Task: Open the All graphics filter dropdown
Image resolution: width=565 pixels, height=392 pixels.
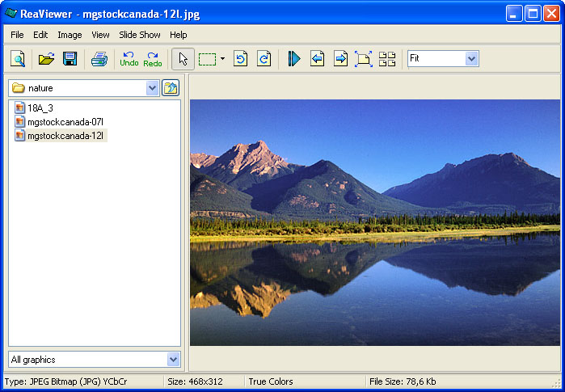Action: (x=173, y=359)
